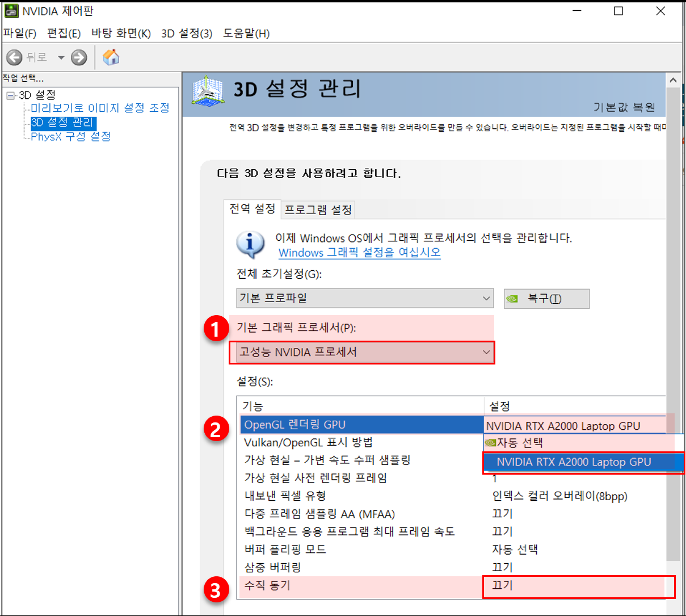Switch to the 프로그램 설정 tab
686x616 pixels.
[x=318, y=210]
